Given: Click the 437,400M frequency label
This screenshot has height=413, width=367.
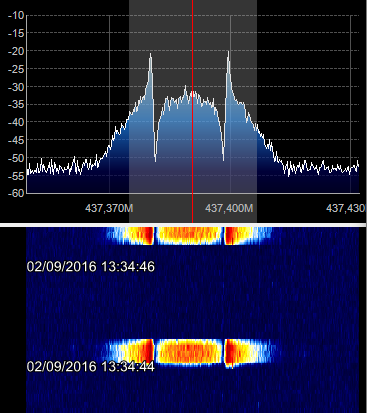Looking at the screenshot, I should [x=229, y=208].
